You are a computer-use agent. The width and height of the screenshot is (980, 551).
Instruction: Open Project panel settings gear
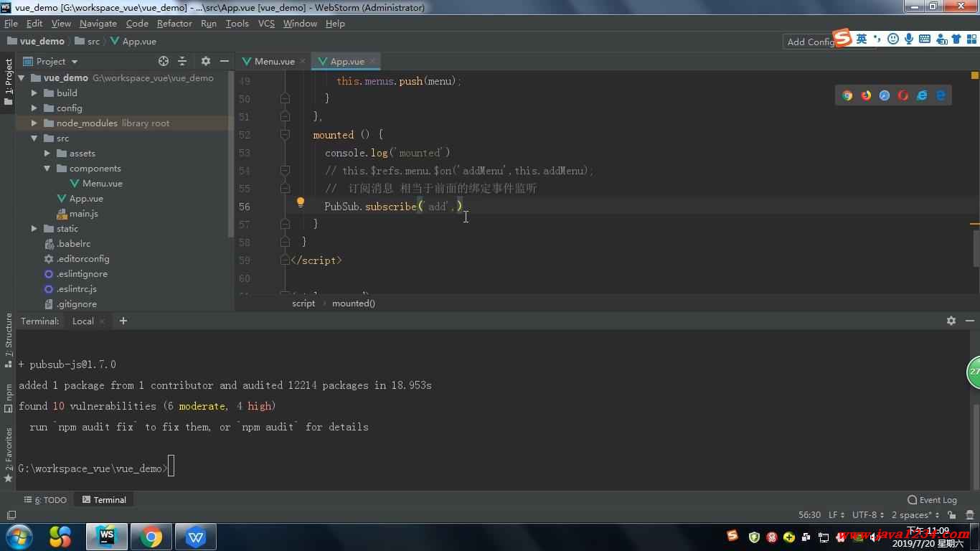(206, 61)
